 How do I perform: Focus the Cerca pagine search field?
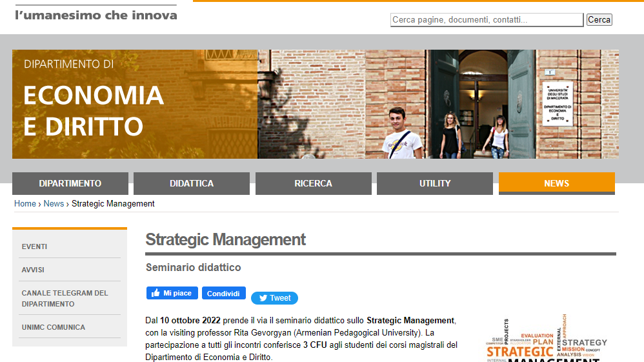[x=487, y=20]
